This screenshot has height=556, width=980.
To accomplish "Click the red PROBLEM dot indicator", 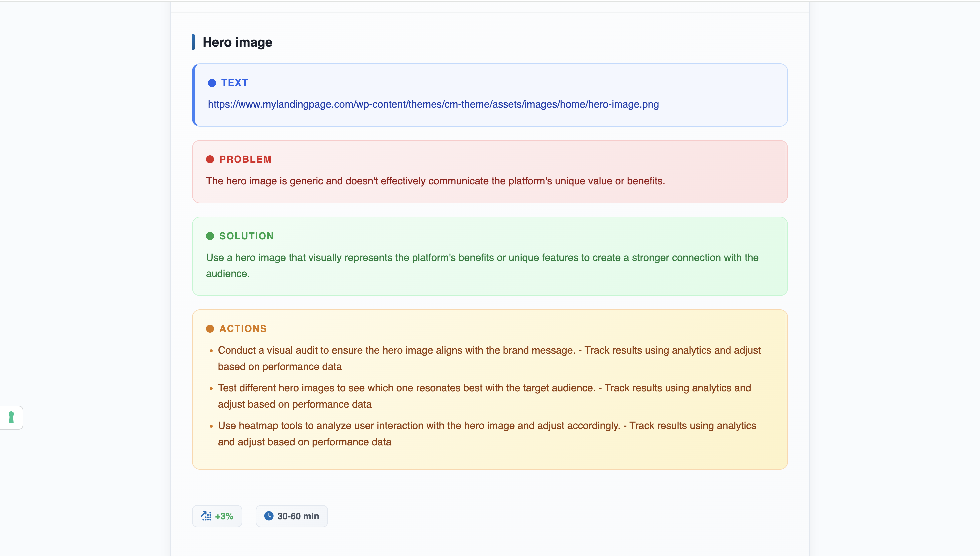I will tap(210, 159).
